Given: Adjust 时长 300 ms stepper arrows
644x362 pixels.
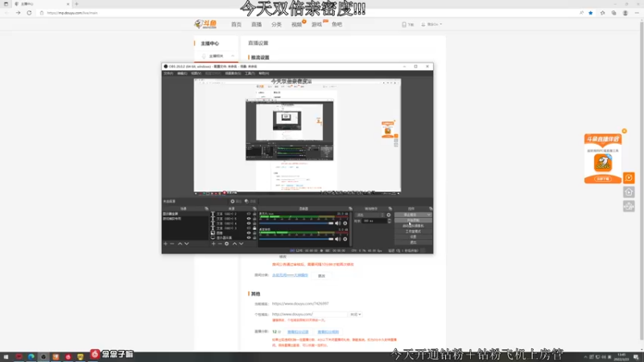Looking at the screenshot, I should tap(390, 220).
